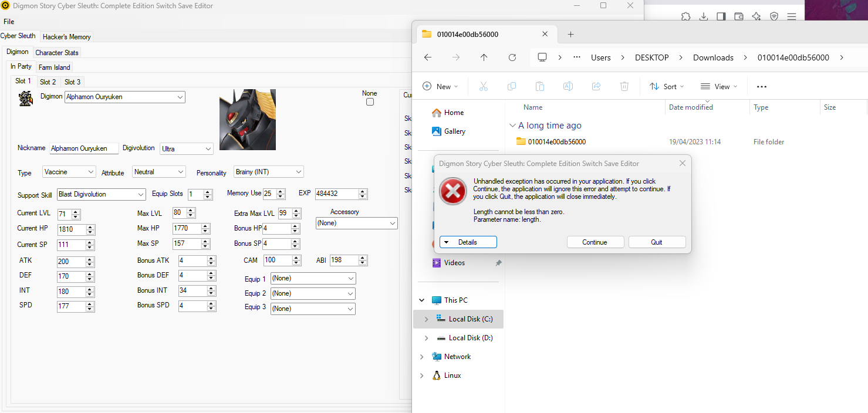
Task: Open the See more ellipsis in Explorer toolbar
Action: 762,86
